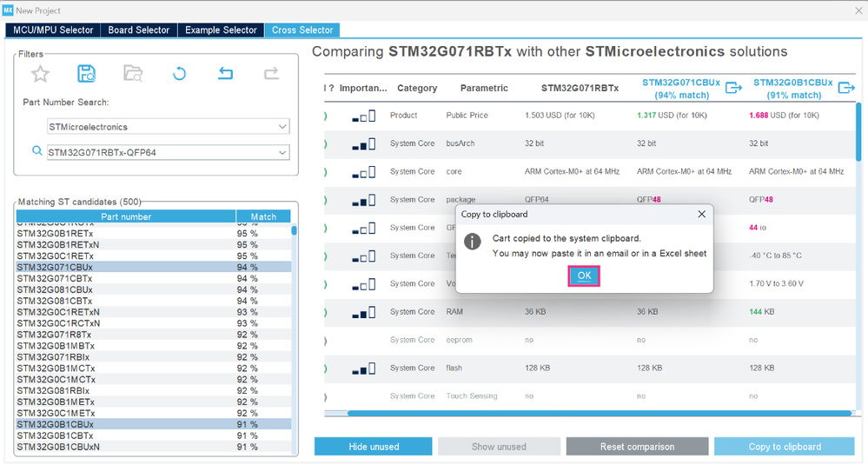Set importance level for Public Price row
Viewport: 868px width, 465px height.
(x=364, y=116)
